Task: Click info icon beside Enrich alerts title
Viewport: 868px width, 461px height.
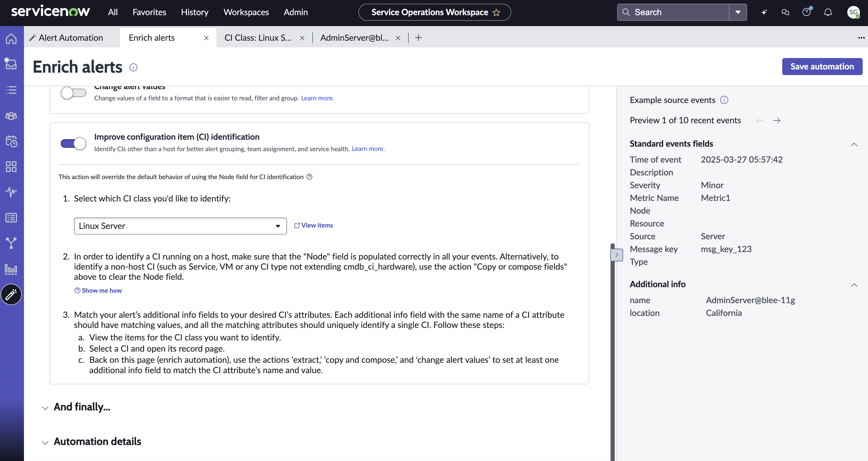Action: click(133, 67)
